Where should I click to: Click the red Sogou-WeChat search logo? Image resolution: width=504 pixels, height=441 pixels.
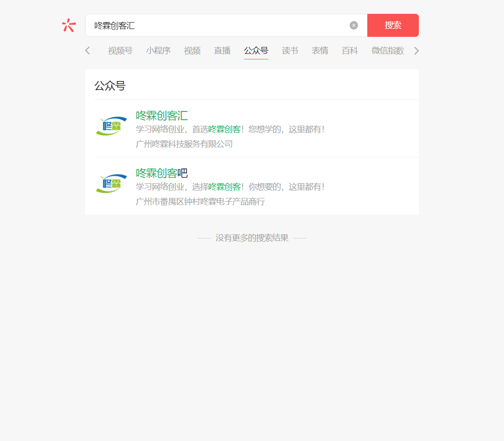(69, 25)
